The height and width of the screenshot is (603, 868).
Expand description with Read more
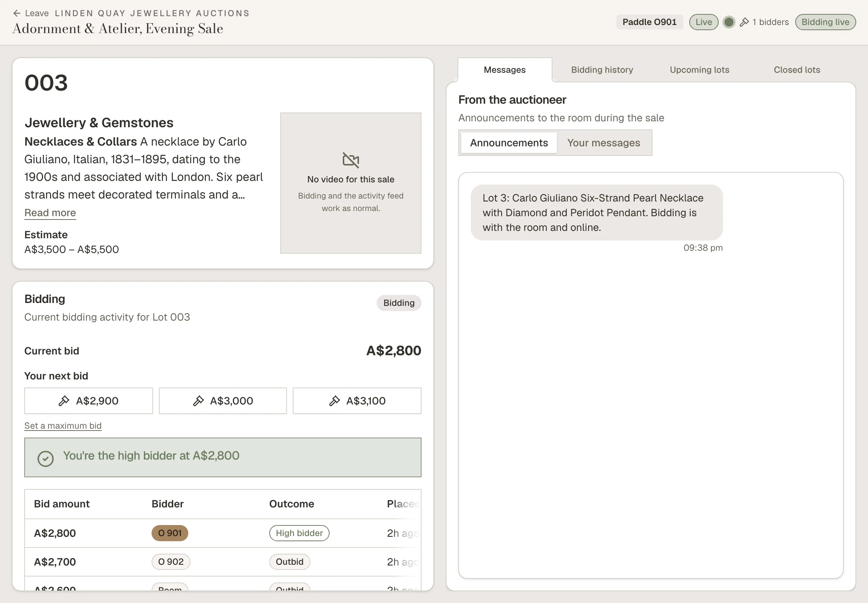(50, 213)
